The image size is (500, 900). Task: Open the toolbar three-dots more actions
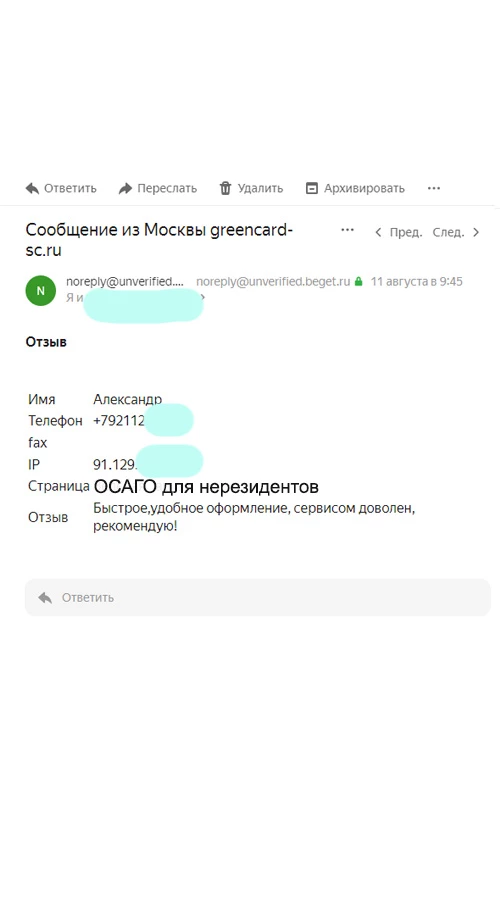434,188
